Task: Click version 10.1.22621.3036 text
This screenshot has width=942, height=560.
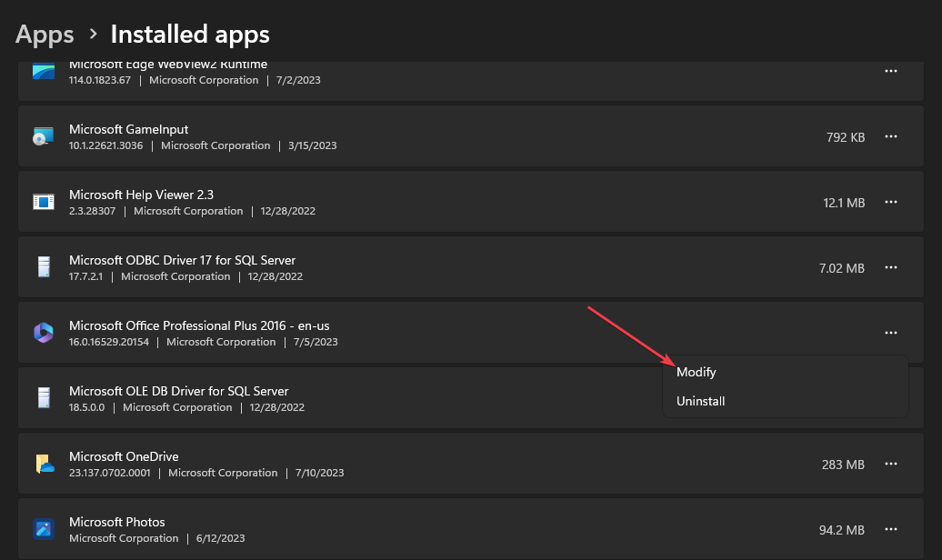Action: point(105,145)
